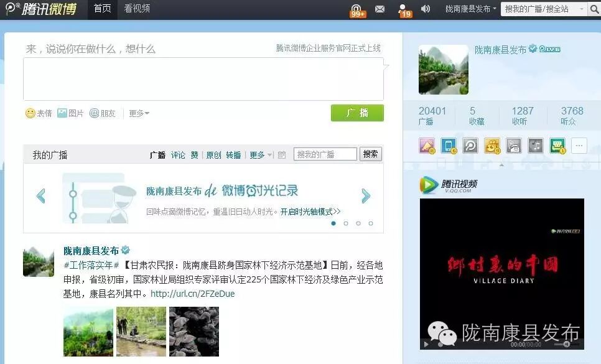Click the LV6 level badge
The height and width of the screenshot is (364, 601).
click(549, 49)
